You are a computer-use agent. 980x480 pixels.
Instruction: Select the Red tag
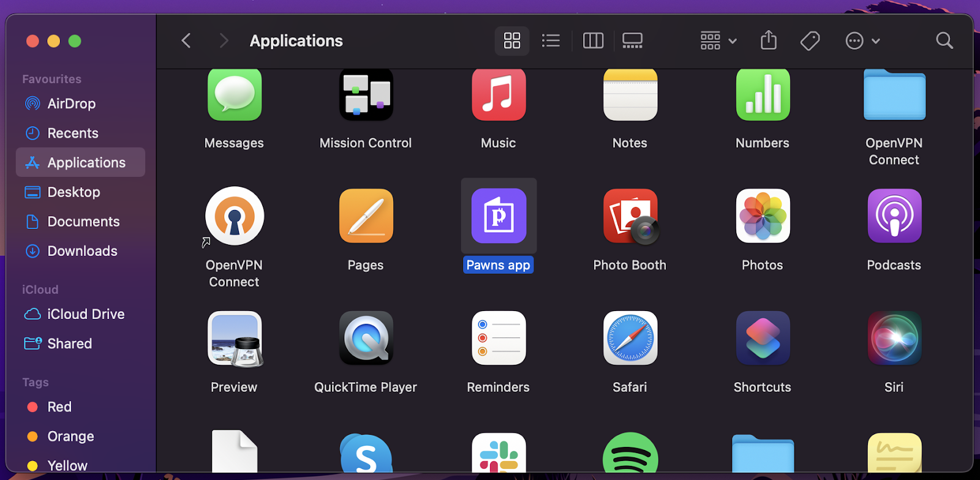80,407
